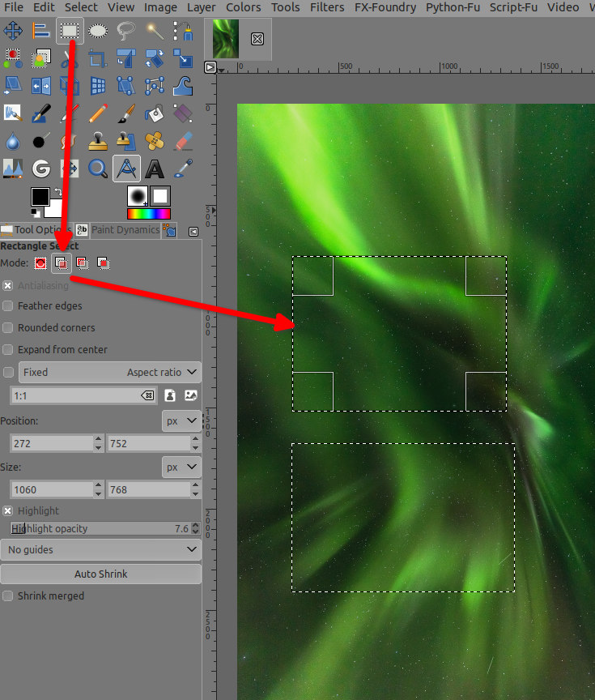Click the black foreground color swatch
The width and height of the screenshot is (595, 700).
point(39,196)
